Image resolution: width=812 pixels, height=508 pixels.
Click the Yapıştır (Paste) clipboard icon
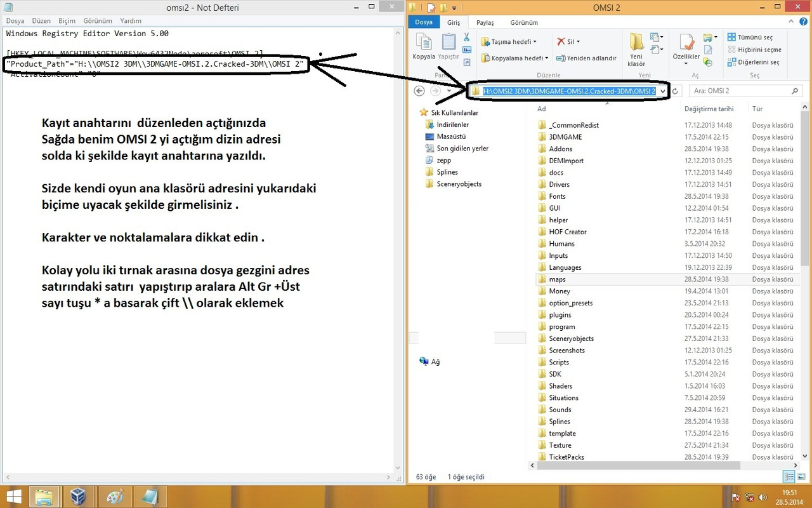click(449, 47)
